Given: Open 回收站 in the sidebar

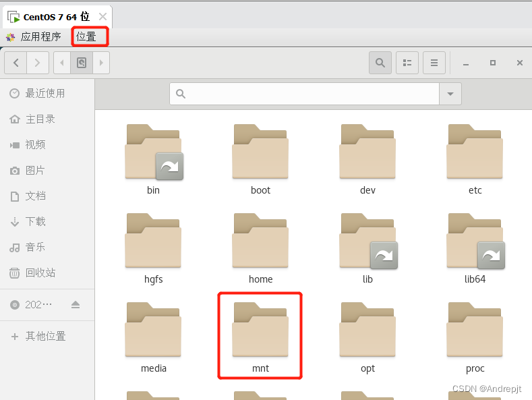Looking at the screenshot, I should pos(47,273).
